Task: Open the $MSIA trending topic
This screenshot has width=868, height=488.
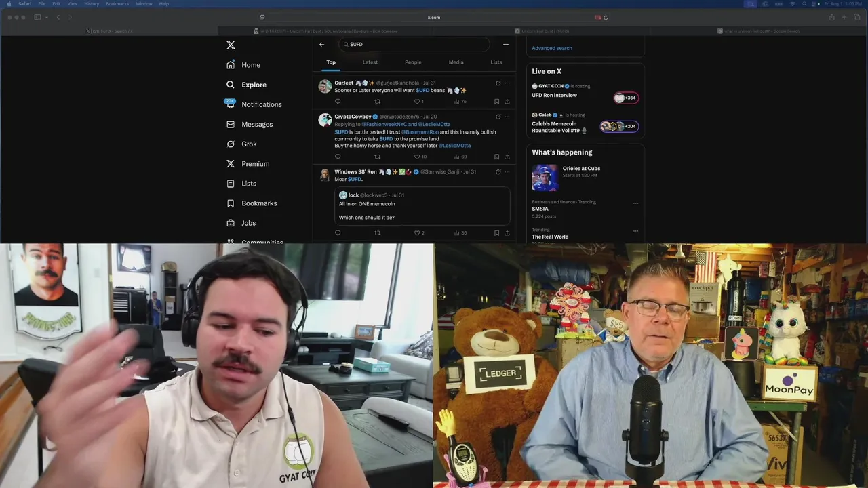Action: (x=540, y=209)
